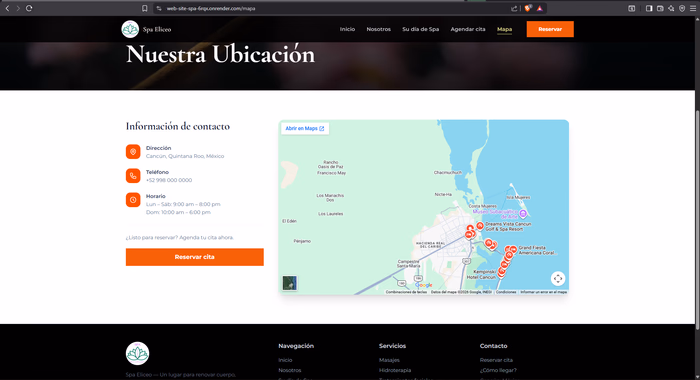The width and height of the screenshot is (700, 380).
Task: Click the Grand Fiesta Americana Coral marker
Action: pos(513,250)
